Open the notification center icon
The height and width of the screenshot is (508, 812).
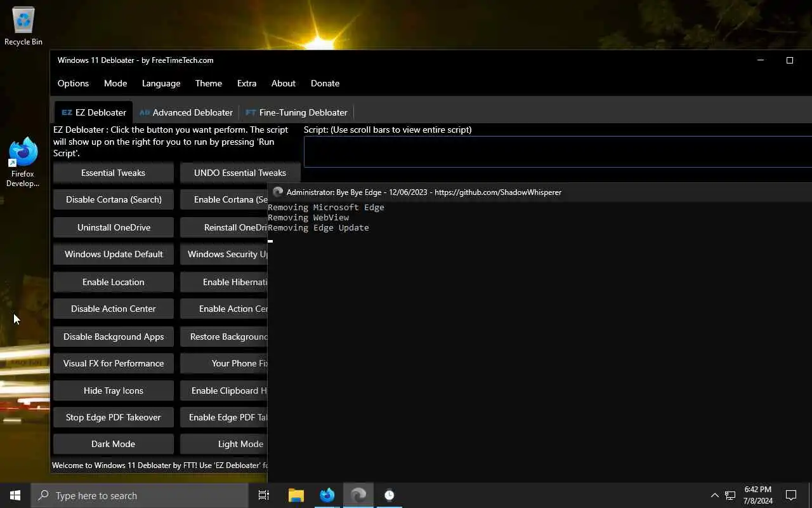(791, 495)
